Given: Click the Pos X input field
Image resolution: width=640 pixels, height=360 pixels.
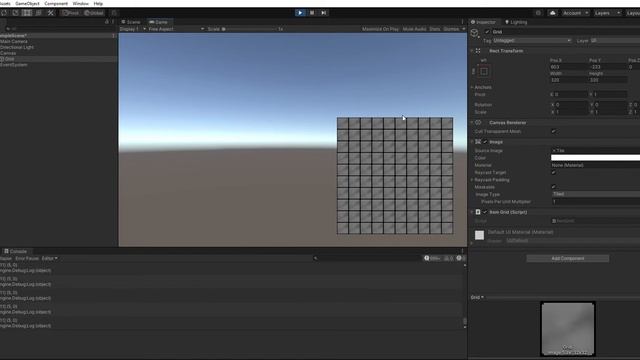Looking at the screenshot, I should 568,67.
